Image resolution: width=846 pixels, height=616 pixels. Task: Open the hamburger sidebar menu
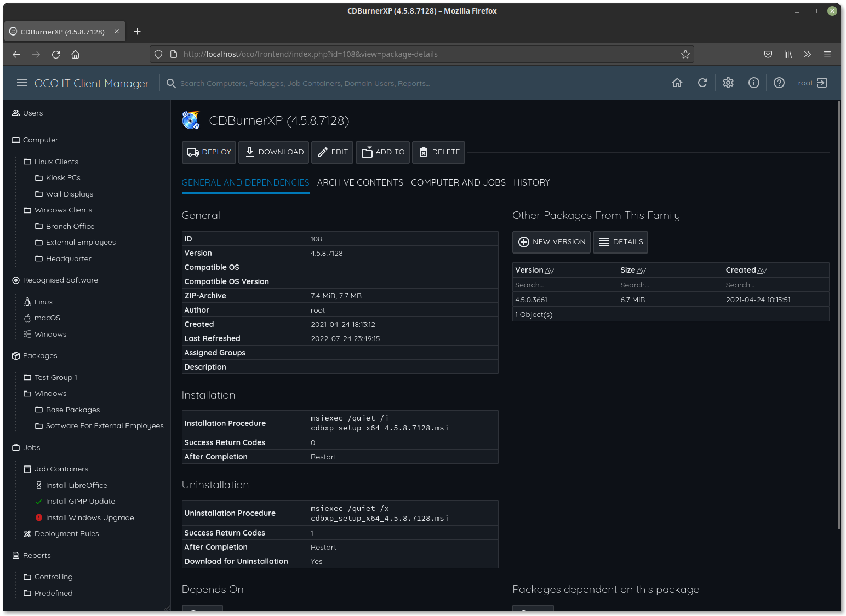click(22, 83)
